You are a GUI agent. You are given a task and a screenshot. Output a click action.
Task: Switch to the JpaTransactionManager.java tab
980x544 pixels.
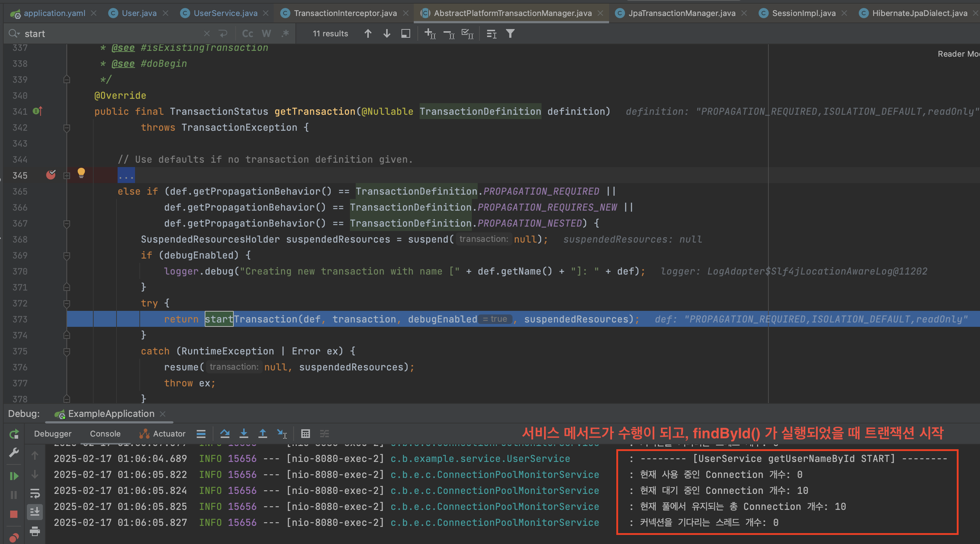pos(681,13)
